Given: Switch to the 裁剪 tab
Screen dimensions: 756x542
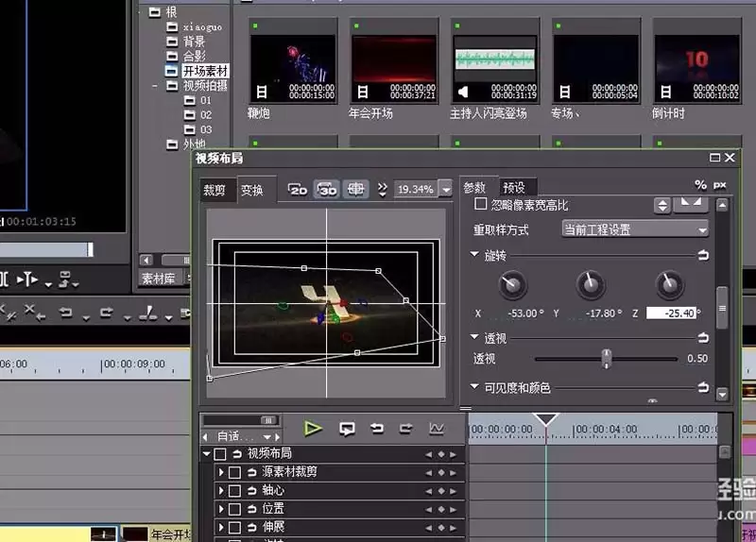Looking at the screenshot, I should tap(215, 190).
